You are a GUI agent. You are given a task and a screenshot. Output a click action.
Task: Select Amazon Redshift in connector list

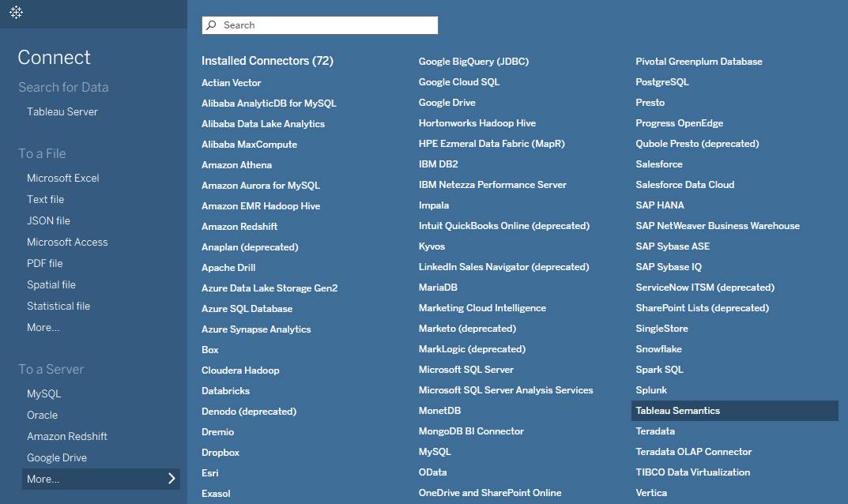pos(239,227)
